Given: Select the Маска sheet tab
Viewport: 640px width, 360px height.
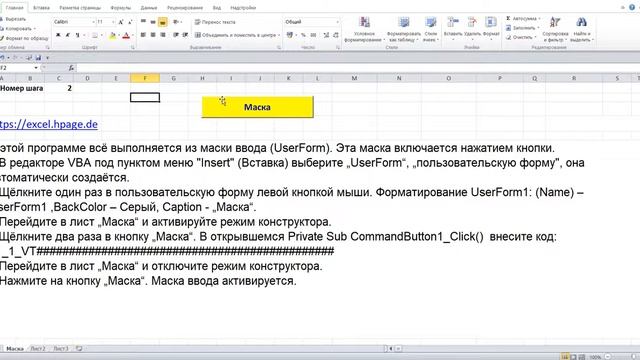Looking at the screenshot, I should coord(15,349).
